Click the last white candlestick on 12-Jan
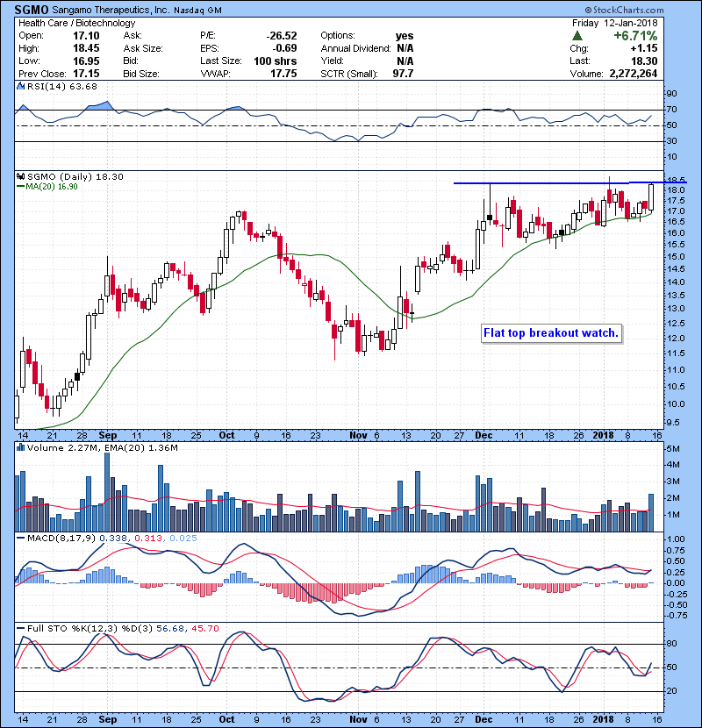The height and width of the screenshot is (728, 702). click(651, 197)
